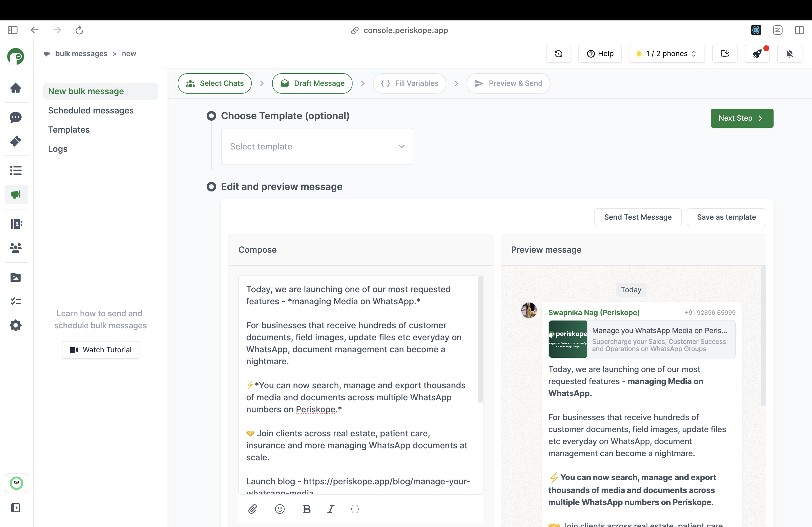Open the task checklist icon in sidebar

[x=16, y=301]
